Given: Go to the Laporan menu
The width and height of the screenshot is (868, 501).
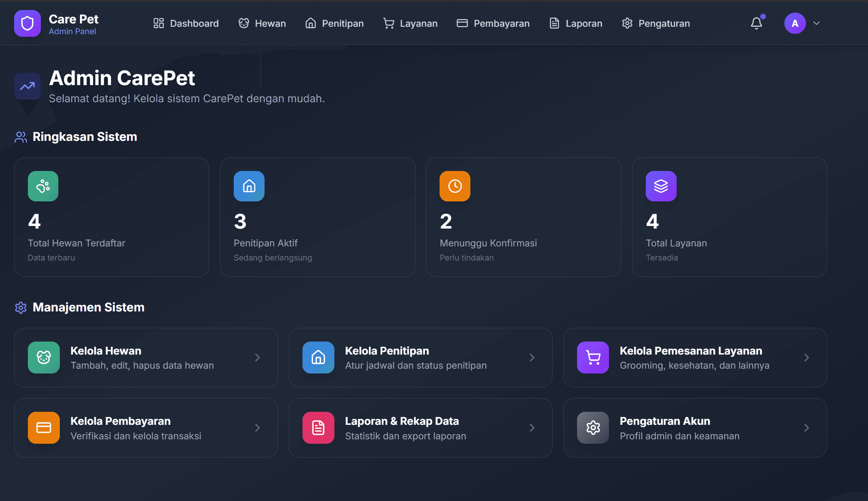Looking at the screenshot, I should [x=576, y=23].
